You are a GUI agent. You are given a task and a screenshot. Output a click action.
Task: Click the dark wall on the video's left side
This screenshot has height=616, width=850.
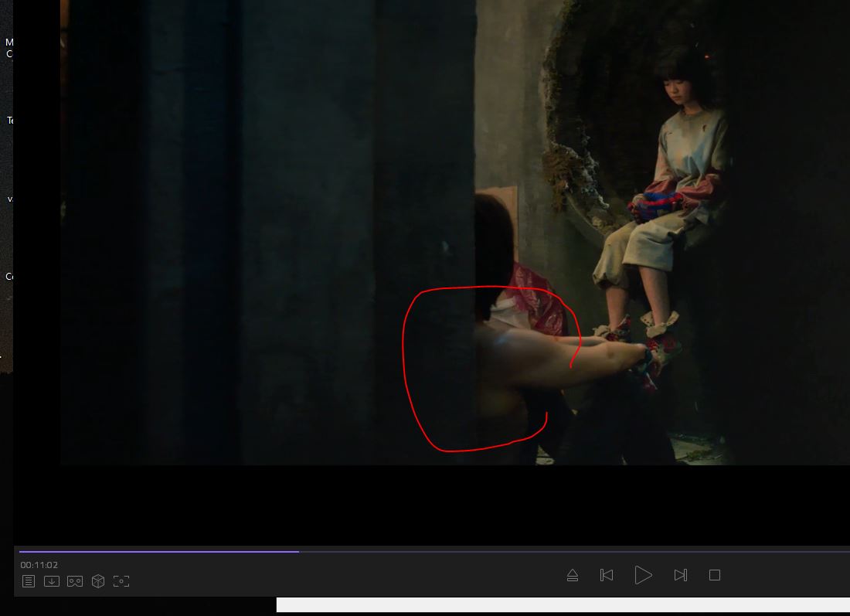pyautogui.click(x=232, y=232)
